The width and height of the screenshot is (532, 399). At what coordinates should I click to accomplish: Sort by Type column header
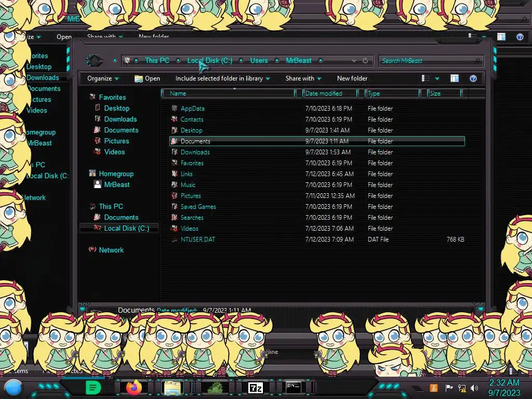[392, 94]
